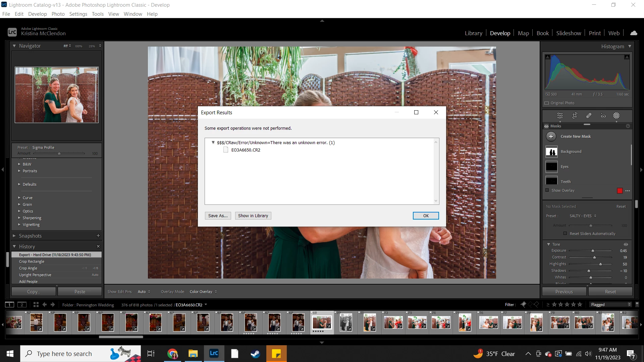Check Reset Sliders Automatically
The width and height of the screenshot is (644, 362).
[x=565, y=233]
